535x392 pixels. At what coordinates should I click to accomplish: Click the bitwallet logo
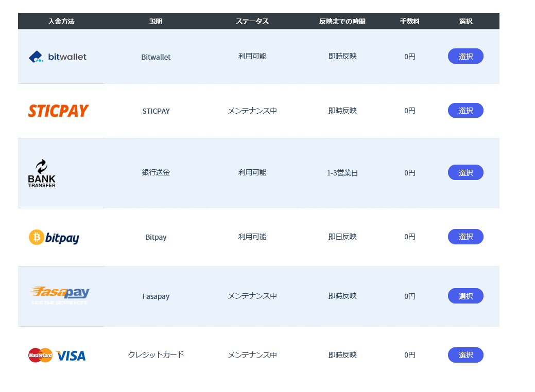(57, 57)
